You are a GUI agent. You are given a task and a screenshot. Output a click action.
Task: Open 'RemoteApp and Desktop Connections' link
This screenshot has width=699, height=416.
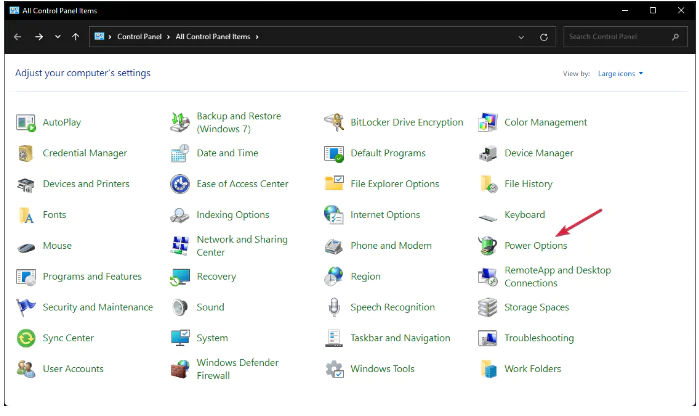[x=558, y=276]
